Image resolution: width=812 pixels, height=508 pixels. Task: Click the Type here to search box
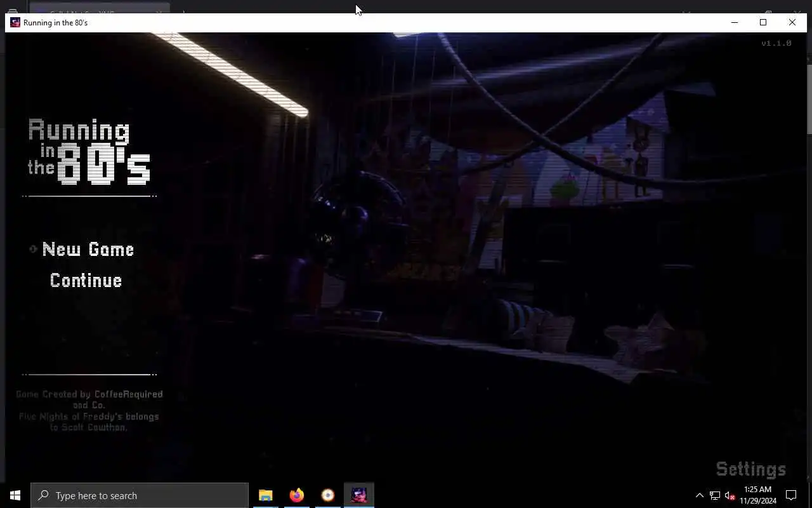point(140,495)
